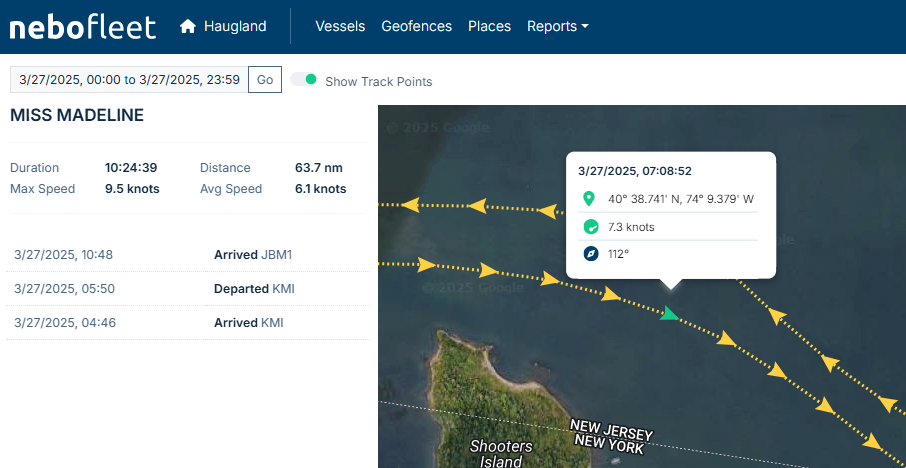Click the green speed gauge icon in popup
This screenshot has width=906, height=468.
pyautogui.click(x=590, y=227)
